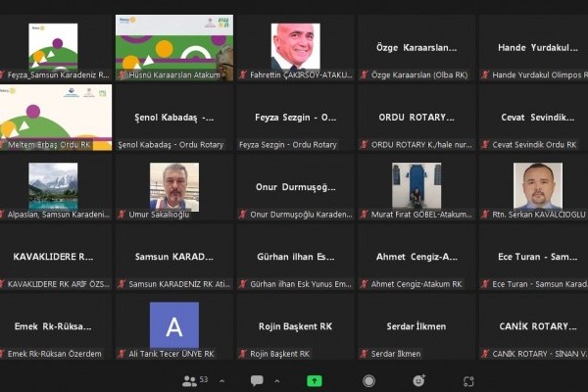Click muted mic icon beside Samsun KARADENİZ RK
The height and width of the screenshot is (392, 588).
(122, 284)
